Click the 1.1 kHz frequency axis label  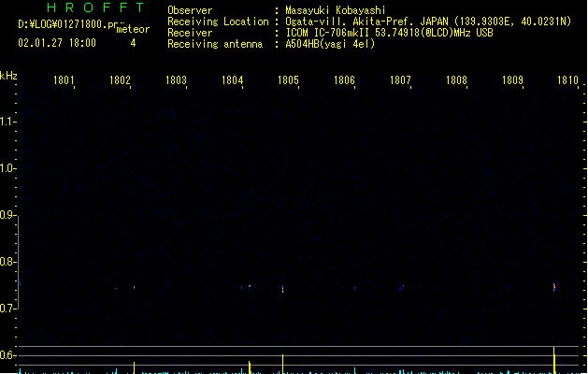coord(7,122)
